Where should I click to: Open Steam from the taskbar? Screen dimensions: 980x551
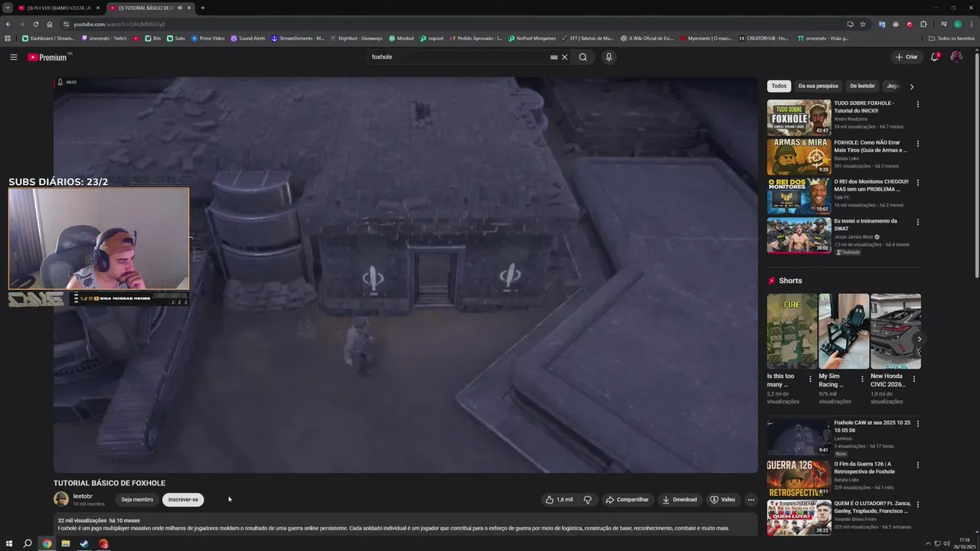(84, 544)
